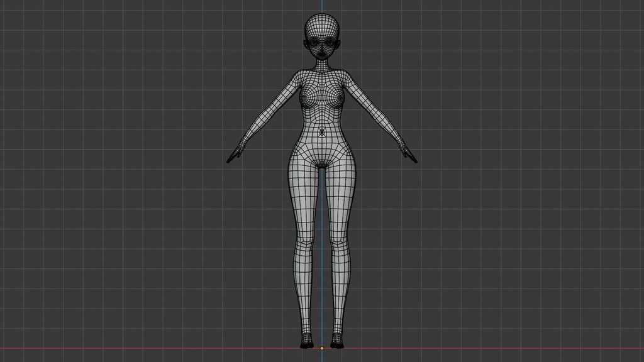Select the knee on the viewport's right side
This screenshot has width=644, height=362.
[x=341, y=242]
